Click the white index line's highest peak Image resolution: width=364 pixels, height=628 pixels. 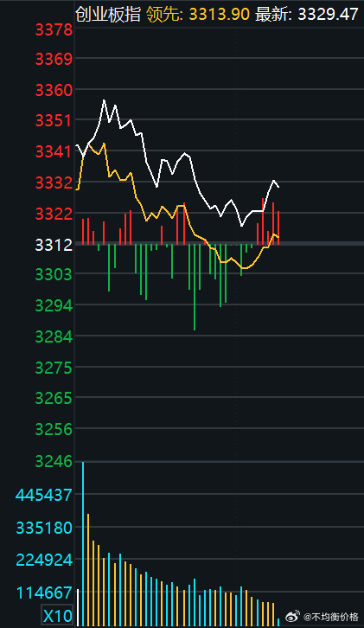point(104,100)
